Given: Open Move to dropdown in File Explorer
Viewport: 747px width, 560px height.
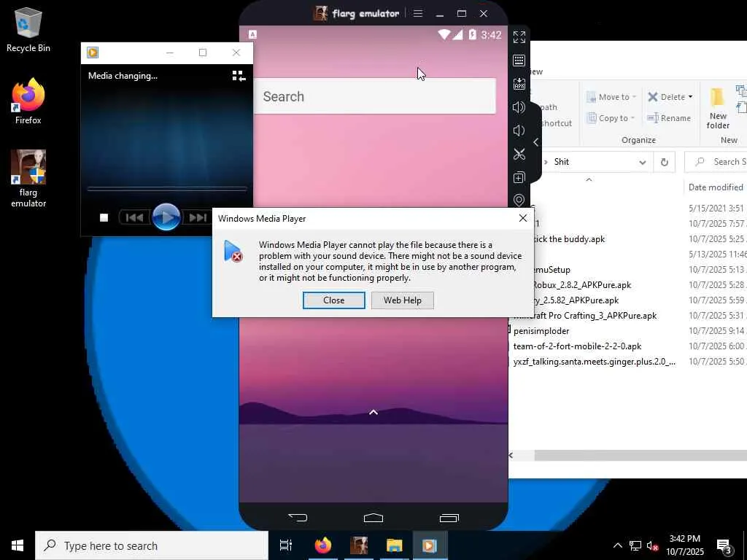Looking at the screenshot, I should pyautogui.click(x=611, y=97).
